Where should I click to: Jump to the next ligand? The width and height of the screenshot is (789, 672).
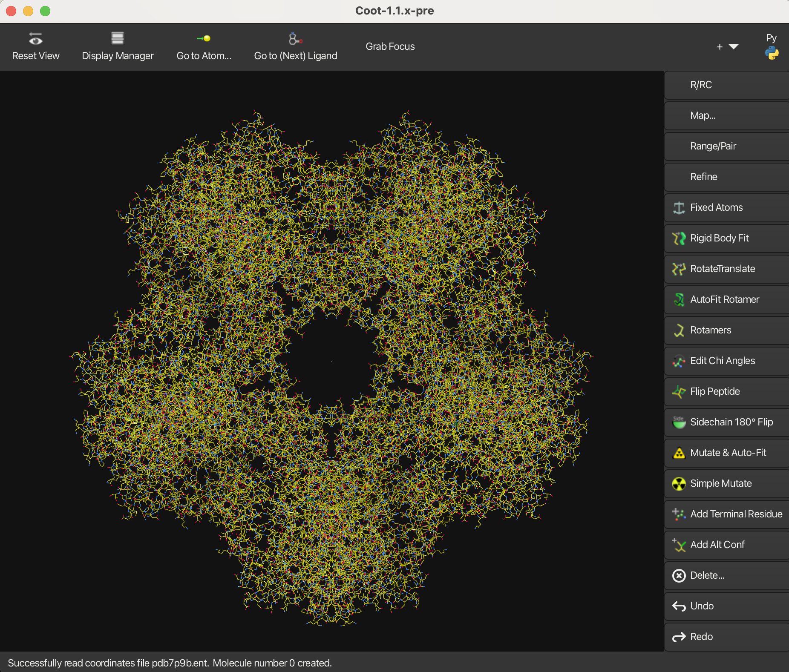click(x=295, y=47)
